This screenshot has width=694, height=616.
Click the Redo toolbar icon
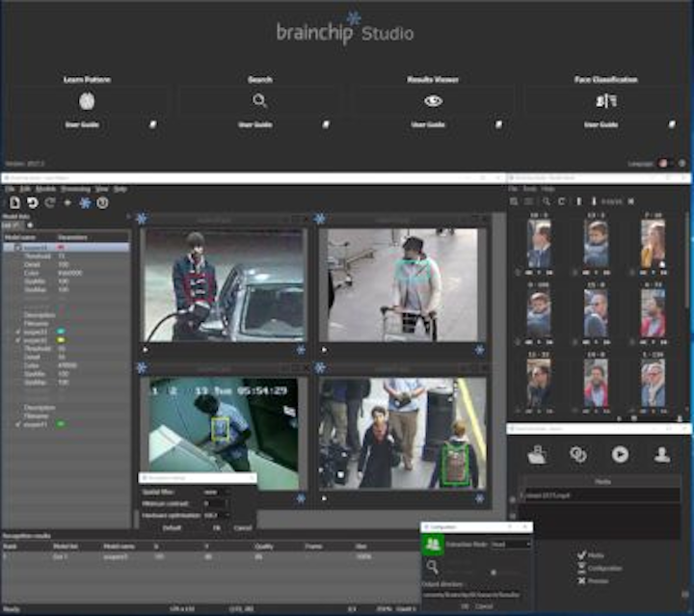[x=50, y=202]
